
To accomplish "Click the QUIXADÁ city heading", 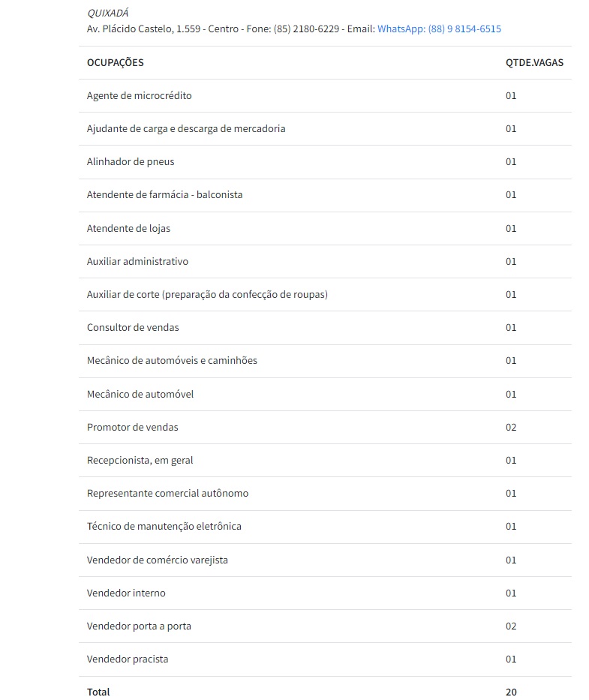I will point(108,13).
